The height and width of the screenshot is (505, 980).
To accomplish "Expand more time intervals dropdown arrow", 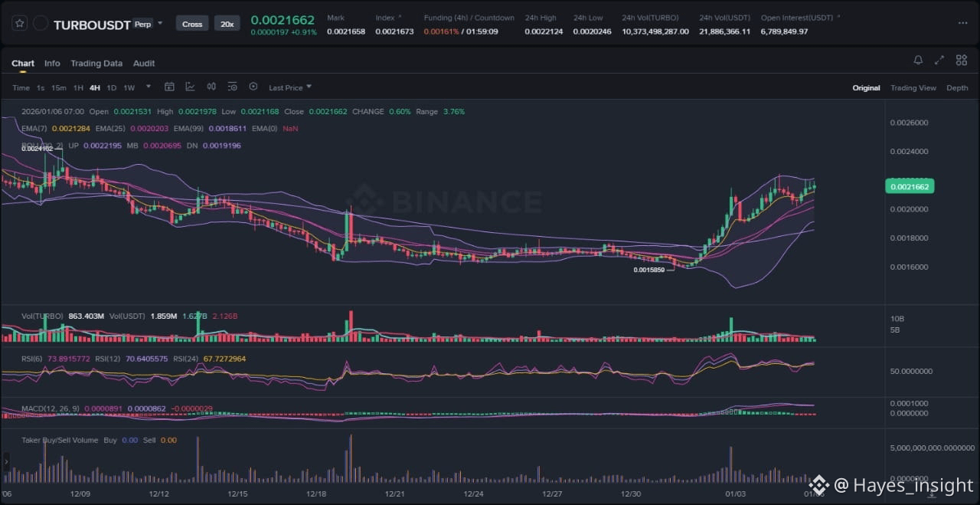I will tap(149, 87).
